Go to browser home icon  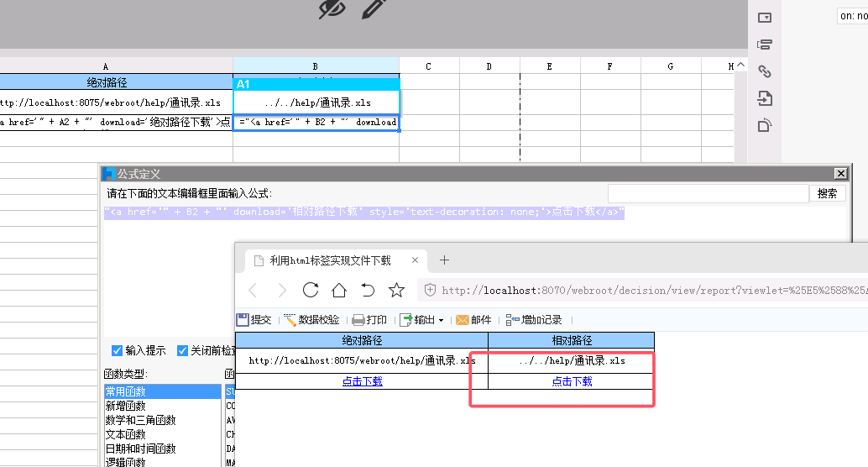(x=339, y=290)
